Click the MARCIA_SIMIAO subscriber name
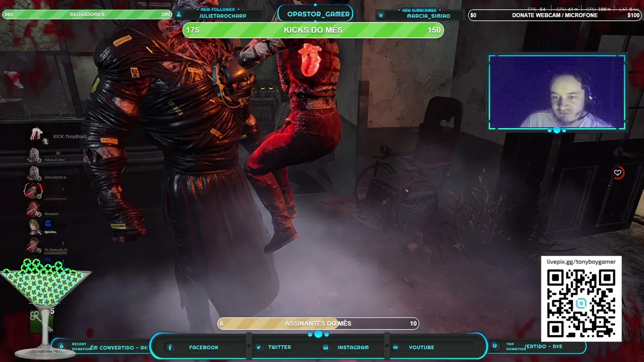This screenshot has width=644, height=362. (429, 16)
